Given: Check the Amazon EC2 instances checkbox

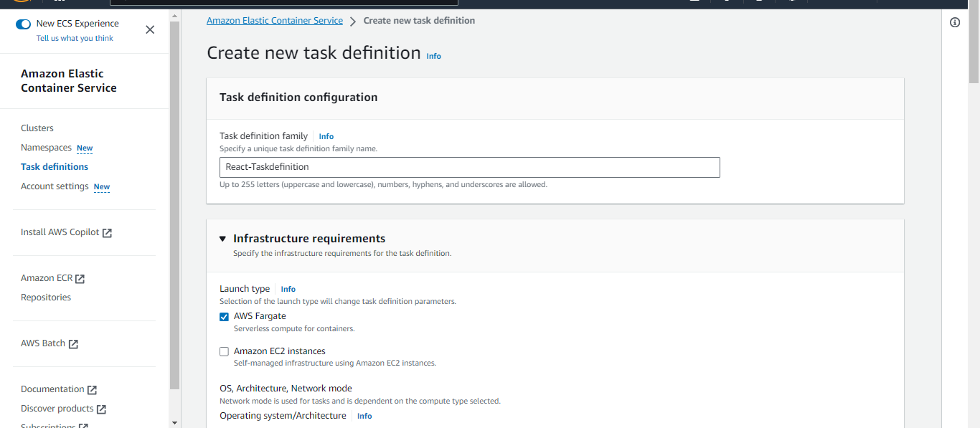Looking at the screenshot, I should point(224,352).
